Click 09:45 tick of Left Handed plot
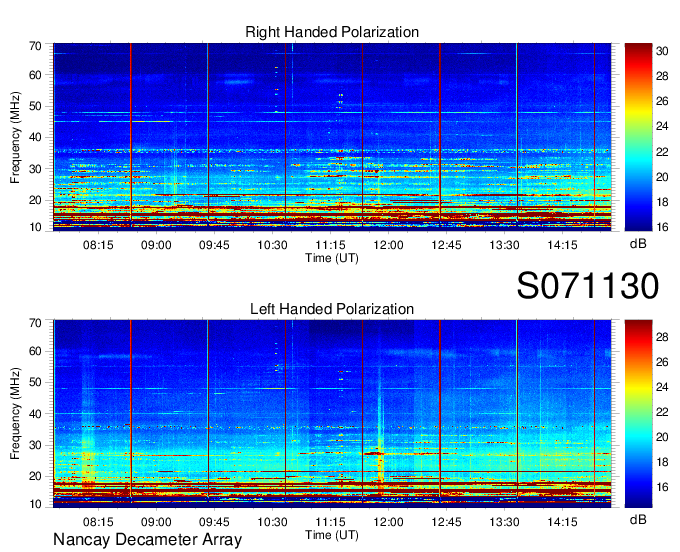680x552 pixels. coord(214,522)
